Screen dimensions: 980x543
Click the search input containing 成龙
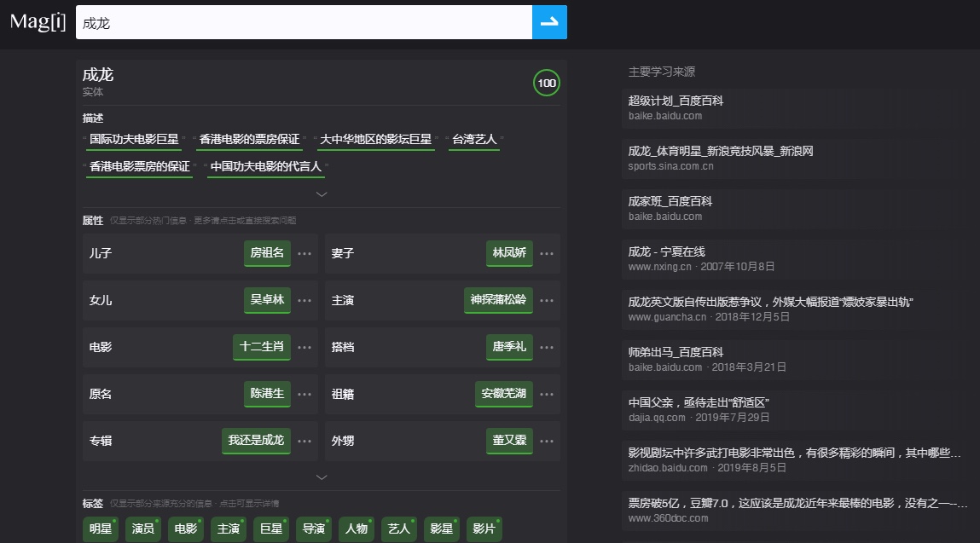point(304,22)
